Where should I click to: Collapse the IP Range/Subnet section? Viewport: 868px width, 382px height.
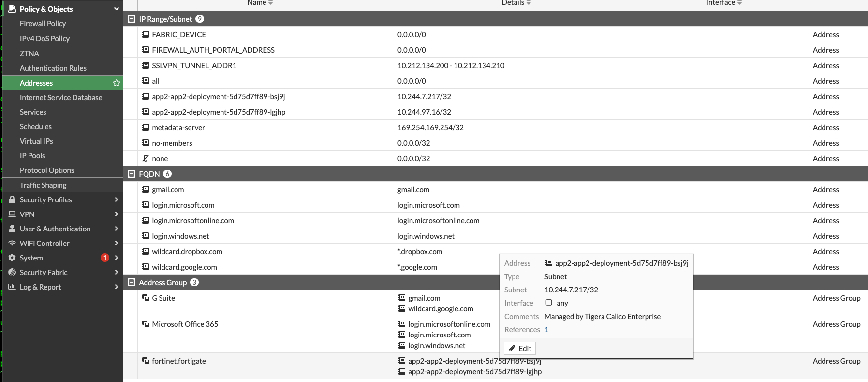coord(131,19)
